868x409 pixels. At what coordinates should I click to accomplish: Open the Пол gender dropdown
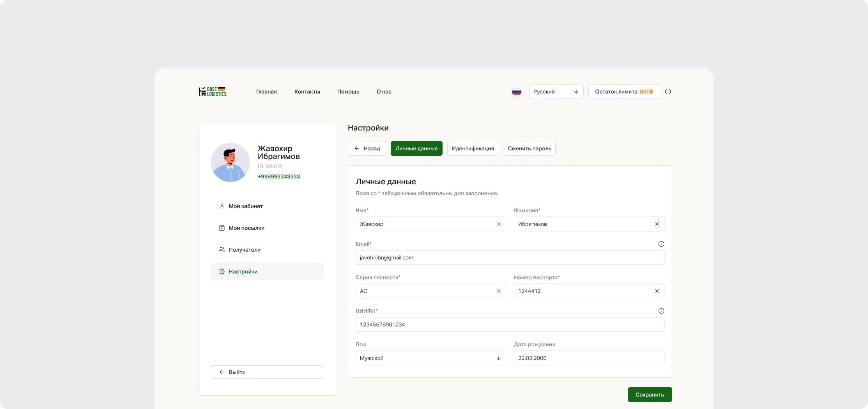click(431, 358)
